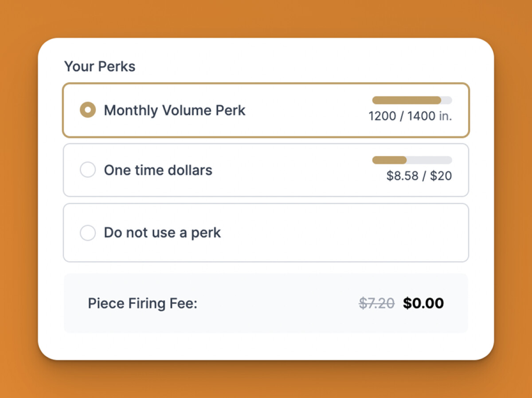Click the $8.58 / $20 balance text
The height and width of the screenshot is (398, 532).
pyautogui.click(x=419, y=176)
